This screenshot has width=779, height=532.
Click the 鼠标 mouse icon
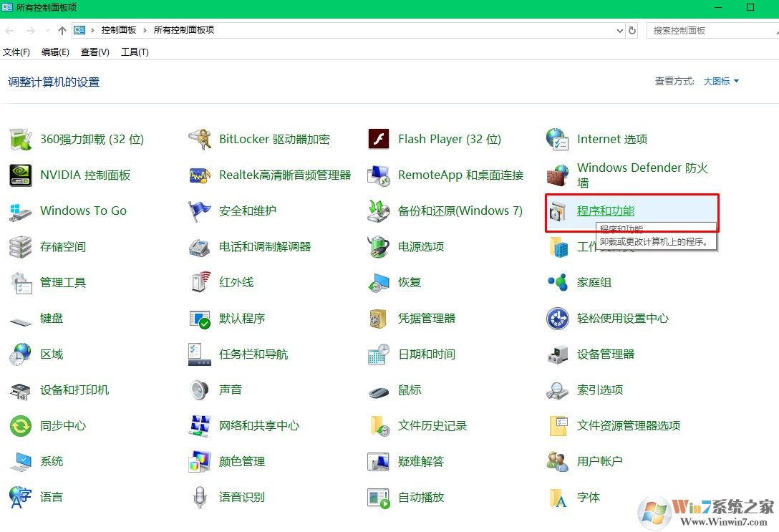coord(379,392)
